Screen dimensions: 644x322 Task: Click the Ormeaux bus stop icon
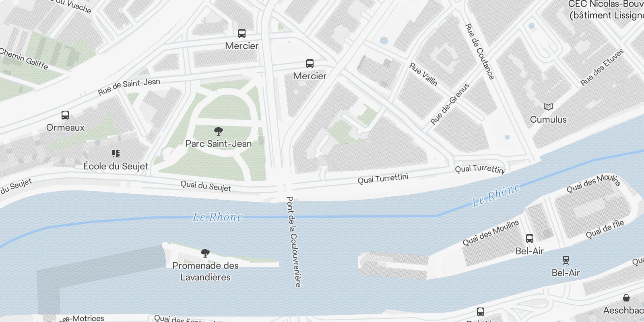pyautogui.click(x=65, y=115)
